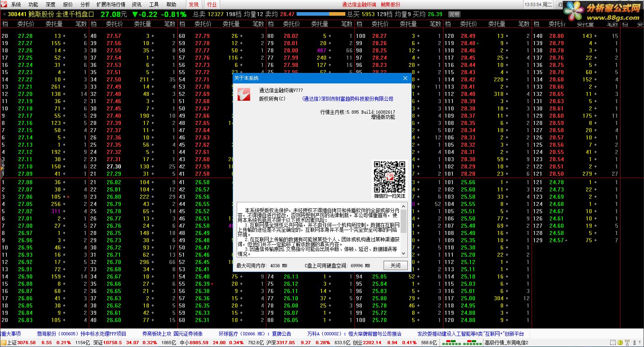The height and width of the screenshot is (347, 644).
Task: Click the 说明 button next to 买均
Action: pyautogui.click(x=454, y=14)
